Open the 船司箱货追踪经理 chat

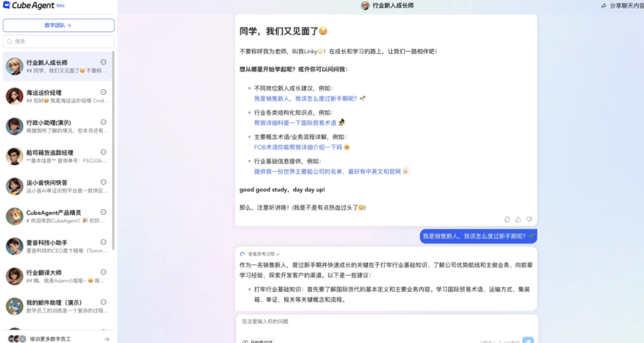[x=57, y=157]
